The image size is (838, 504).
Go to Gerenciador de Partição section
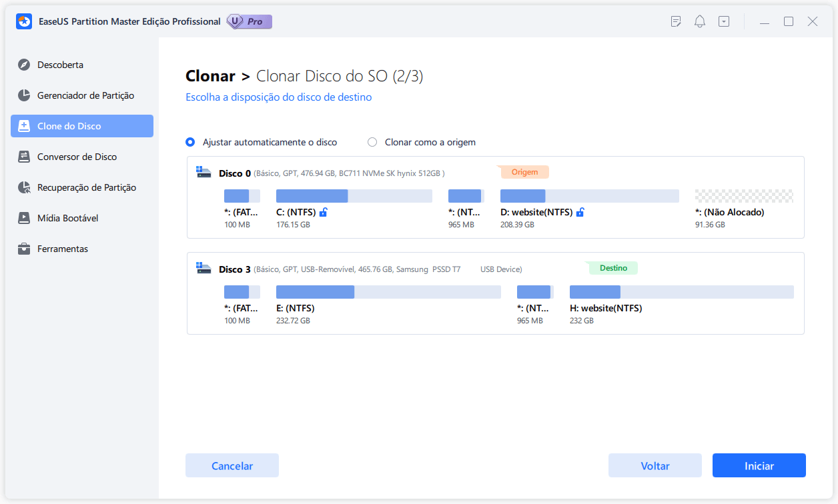click(x=82, y=95)
